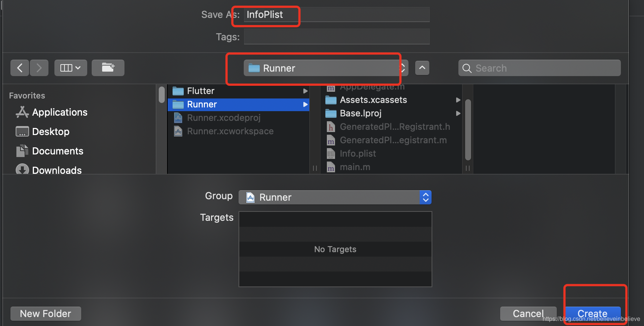Select Downloads in Favorites sidebar
Screen dimensions: 644x326
[x=57, y=170]
